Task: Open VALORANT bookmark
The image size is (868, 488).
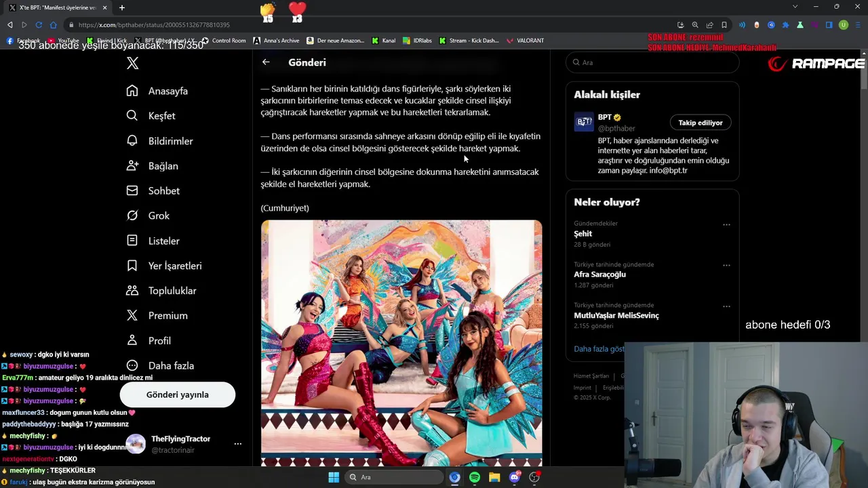Action: click(525, 41)
